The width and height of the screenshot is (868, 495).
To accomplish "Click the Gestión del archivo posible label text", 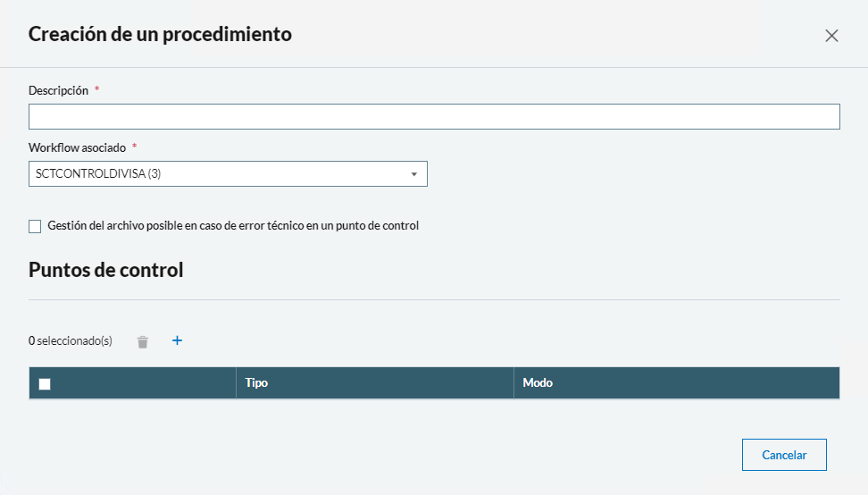I will coord(233,226).
